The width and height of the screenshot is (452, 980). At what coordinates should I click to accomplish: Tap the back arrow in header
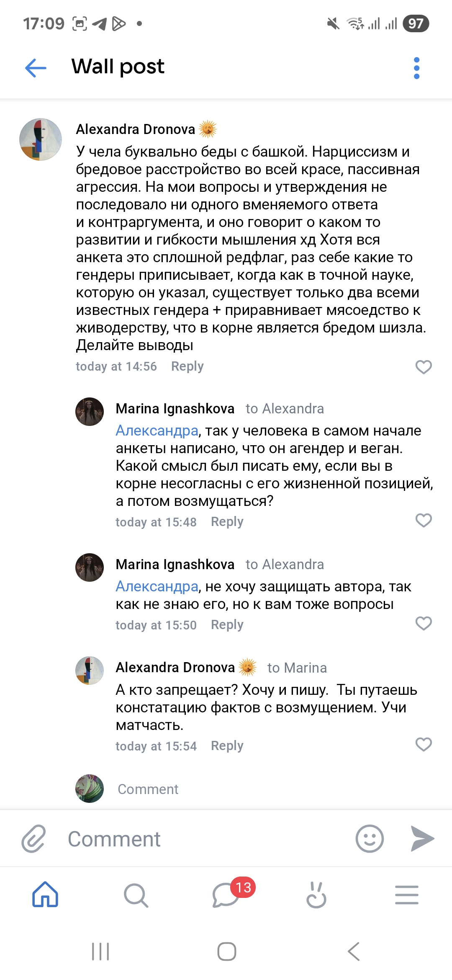[36, 67]
